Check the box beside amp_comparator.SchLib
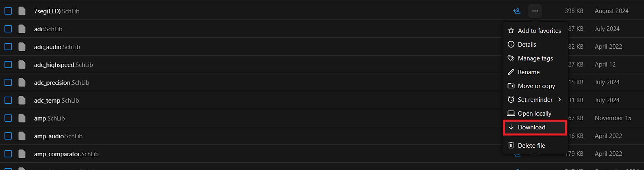The width and height of the screenshot is (644, 170). point(8,154)
